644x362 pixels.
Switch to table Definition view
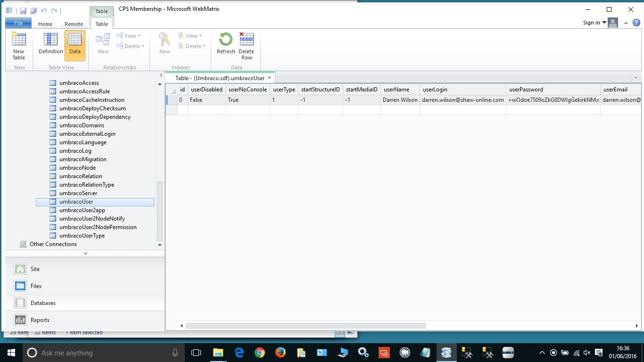click(x=50, y=46)
